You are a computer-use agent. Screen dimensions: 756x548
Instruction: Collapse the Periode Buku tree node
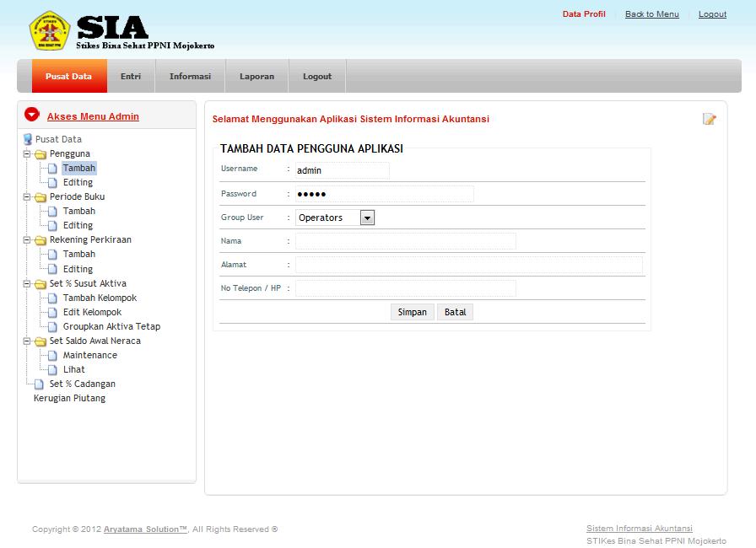point(27,197)
